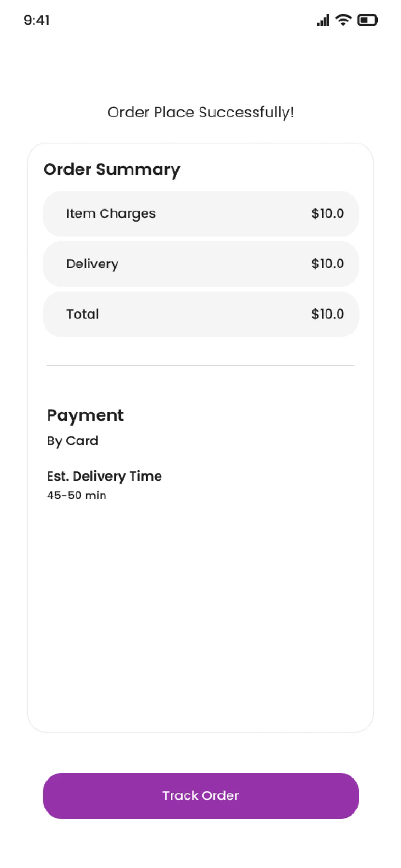Tap the 9:41 clock in status bar
The height and width of the screenshot is (868, 401).
pos(37,21)
